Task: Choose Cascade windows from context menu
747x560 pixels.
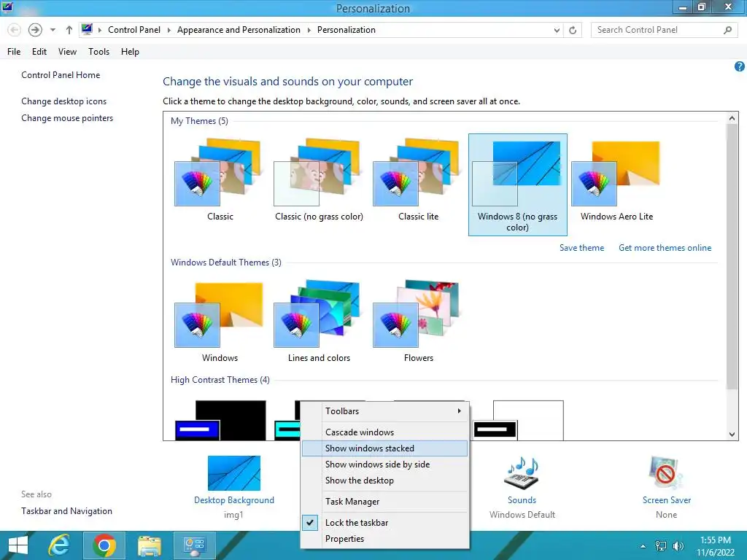Action: pos(385,432)
